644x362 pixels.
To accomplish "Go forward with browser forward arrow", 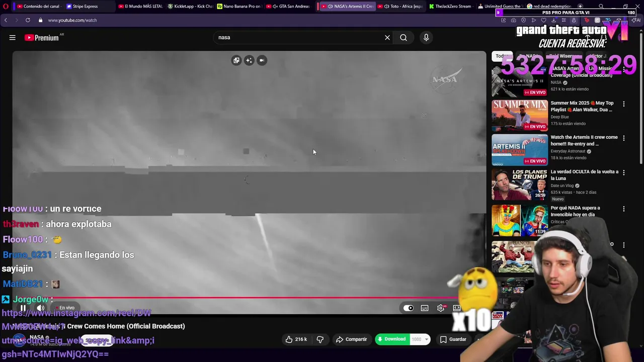I will 16,20.
